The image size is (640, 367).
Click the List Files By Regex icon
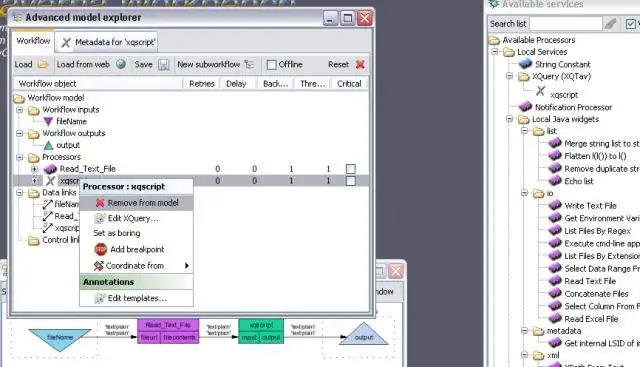tap(555, 231)
